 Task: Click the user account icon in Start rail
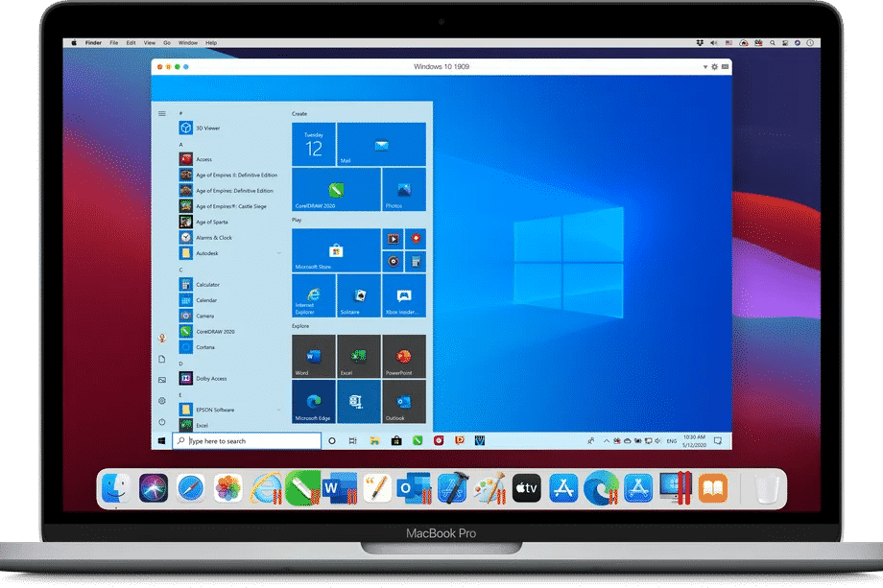tap(162, 339)
